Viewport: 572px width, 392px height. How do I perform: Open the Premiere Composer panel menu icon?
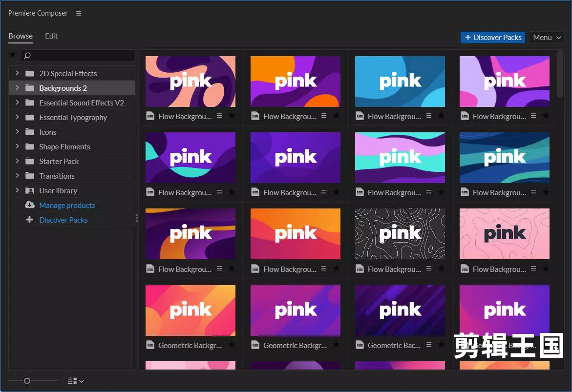tap(79, 13)
